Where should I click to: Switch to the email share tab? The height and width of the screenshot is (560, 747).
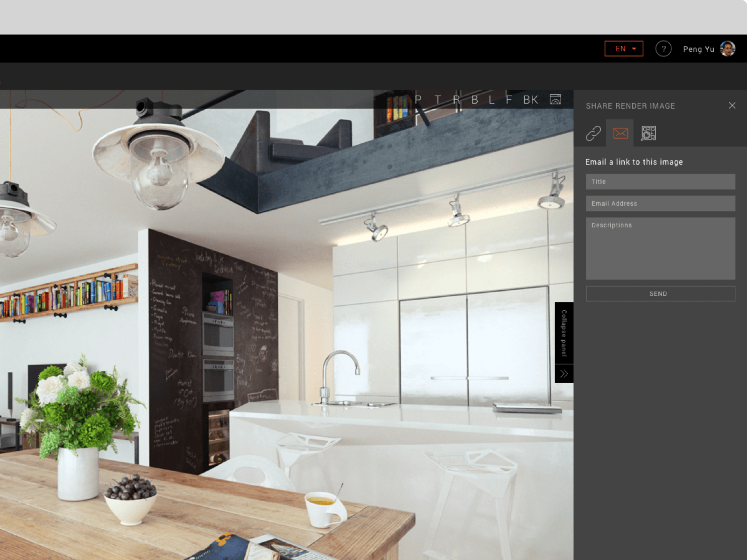(x=620, y=133)
